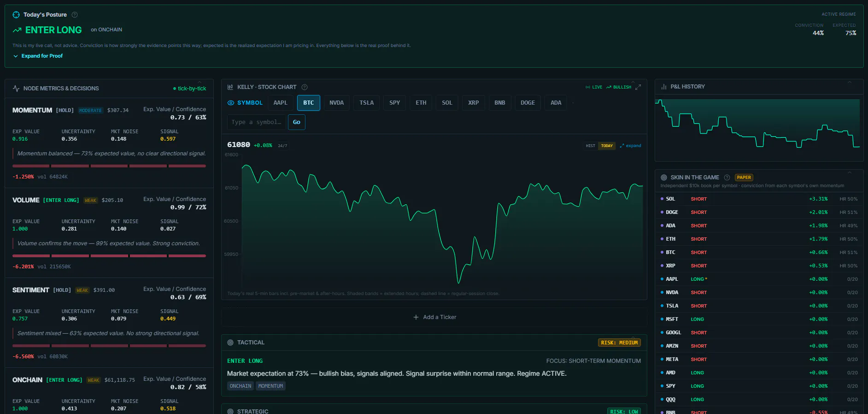Viewport: 868px width, 414px height.
Task: Click the BULLISH trend arrow icon
Action: pos(609,87)
